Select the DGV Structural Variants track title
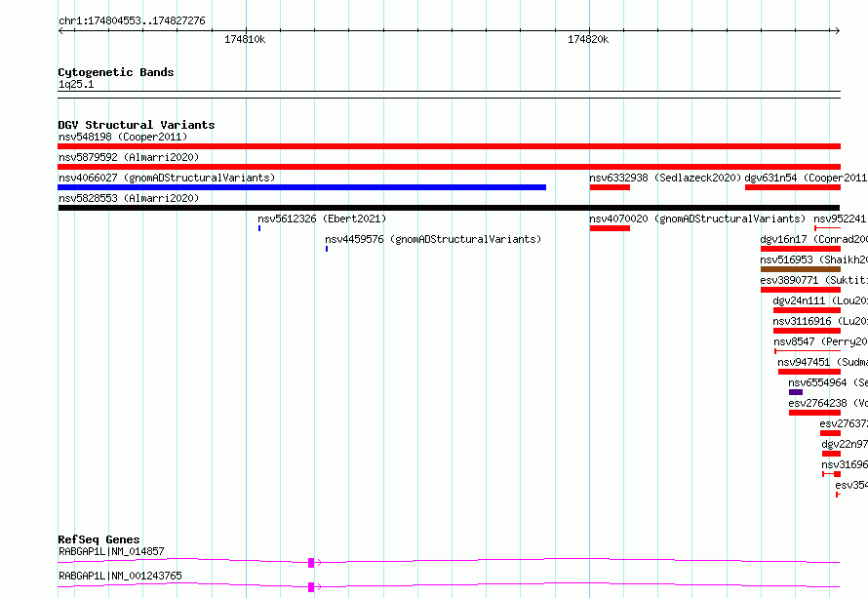 coord(137,125)
